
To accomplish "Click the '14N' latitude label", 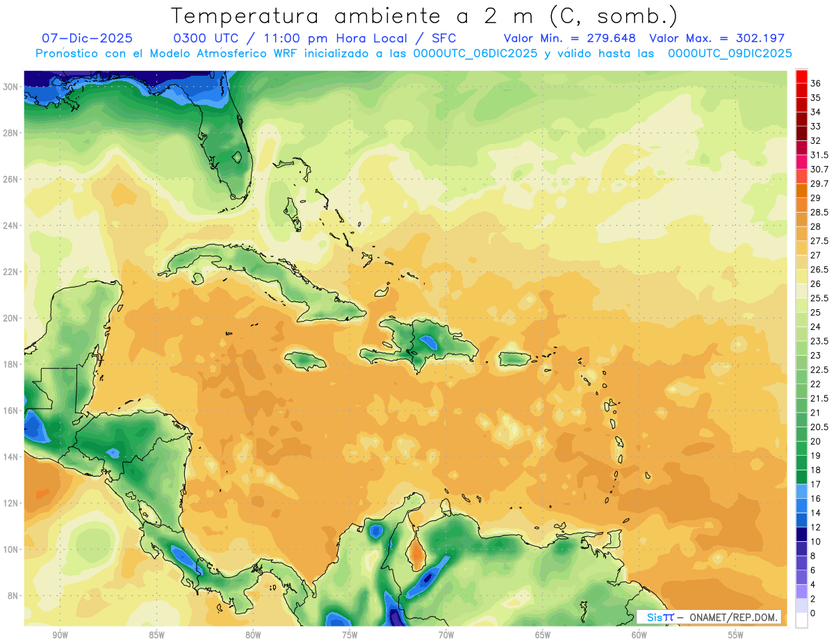I will 10,456.
